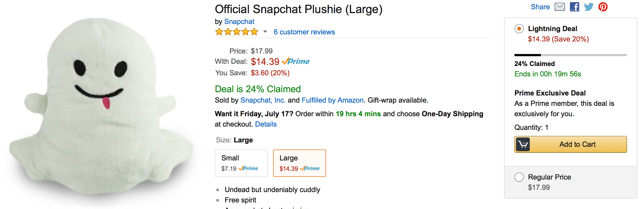Share on Facebook icon

[x=574, y=7]
